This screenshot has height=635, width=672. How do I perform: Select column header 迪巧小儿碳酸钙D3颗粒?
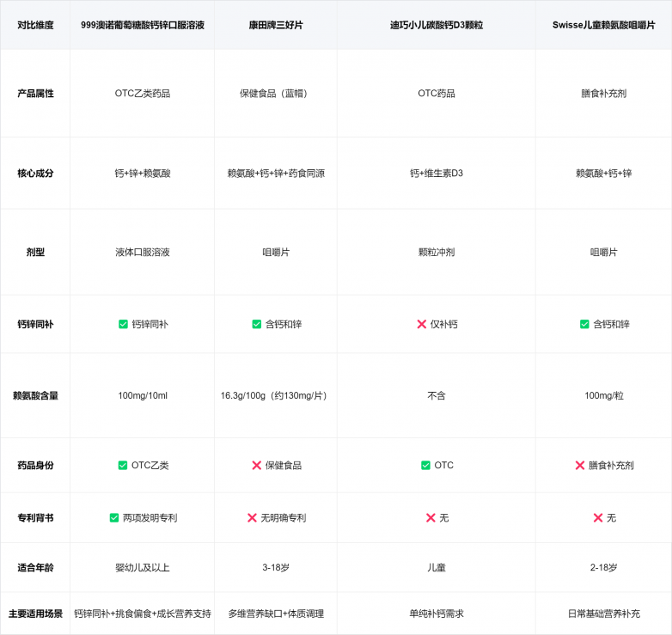pyautogui.click(x=437, y=25)
